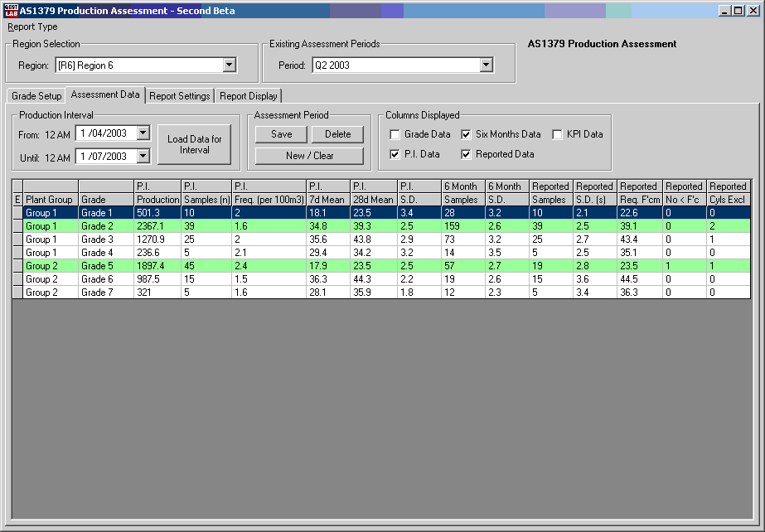The height and width of the screenshot is (532, 765).
Task: Open the Report Display tab
Action: pos(249,96)
